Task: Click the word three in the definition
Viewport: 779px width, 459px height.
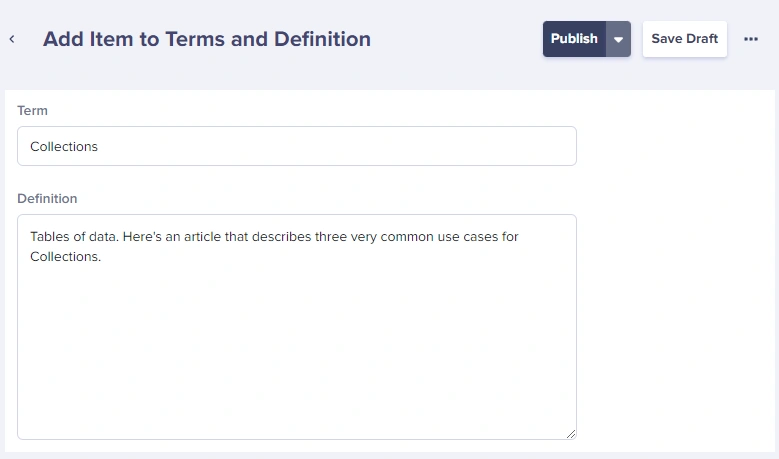Action: coord(331,236)
